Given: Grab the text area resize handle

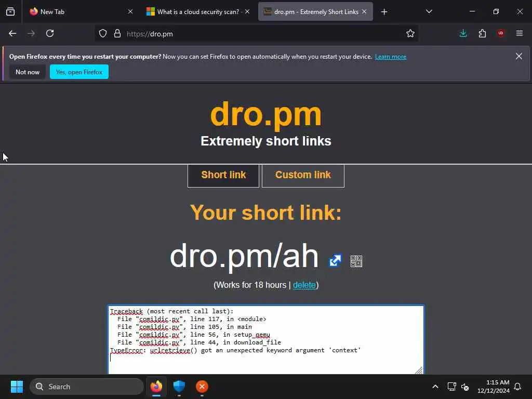Looking at the screenshot, I should pyautogui.click(x=419, y=370).
